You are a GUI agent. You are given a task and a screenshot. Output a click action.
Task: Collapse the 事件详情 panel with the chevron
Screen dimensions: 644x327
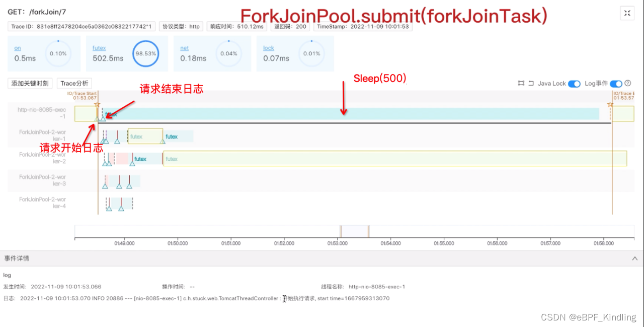(x=634, y=258)
